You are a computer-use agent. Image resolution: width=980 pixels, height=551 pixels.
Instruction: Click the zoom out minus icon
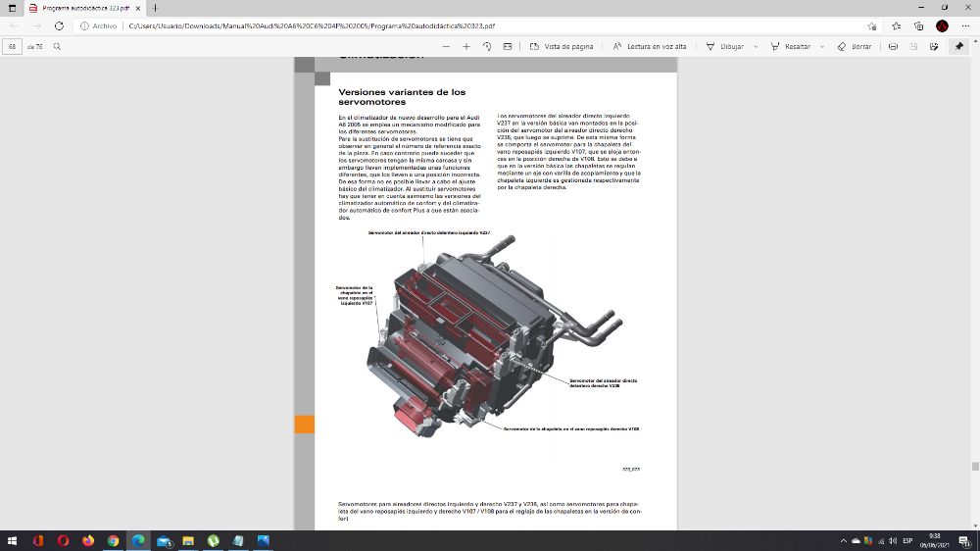pos(446,46)
